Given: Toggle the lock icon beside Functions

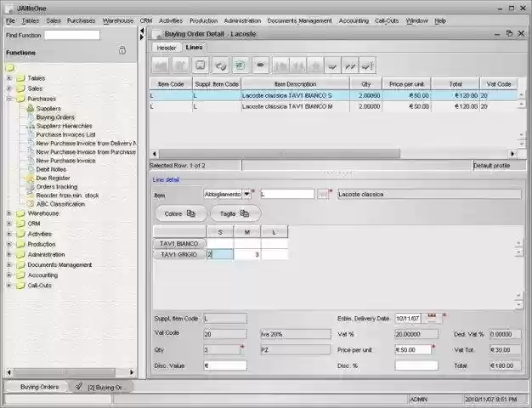Looking at the screenshot, I should pos(122,50).
